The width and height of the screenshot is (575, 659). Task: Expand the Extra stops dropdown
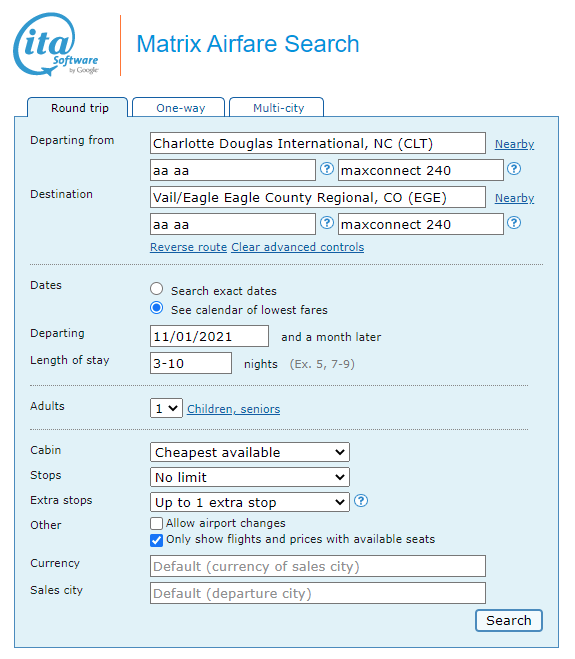click(250, 502)
